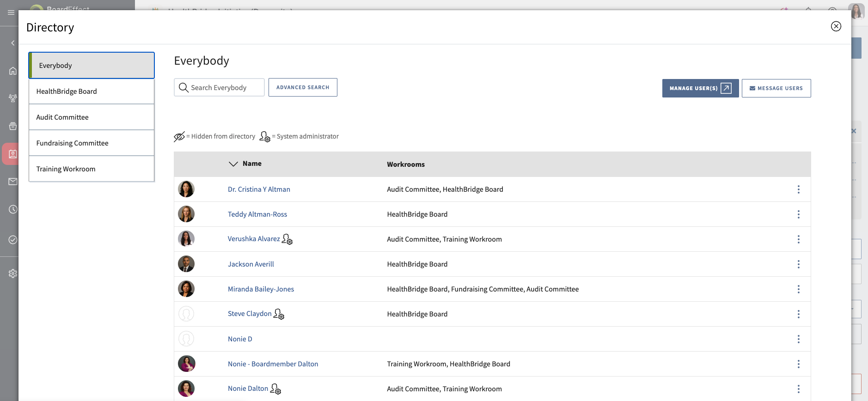Open options menu for Miranda Bailey-Jones
The height and width of the screenshot is (401, 868).
(x=798, y=289)
